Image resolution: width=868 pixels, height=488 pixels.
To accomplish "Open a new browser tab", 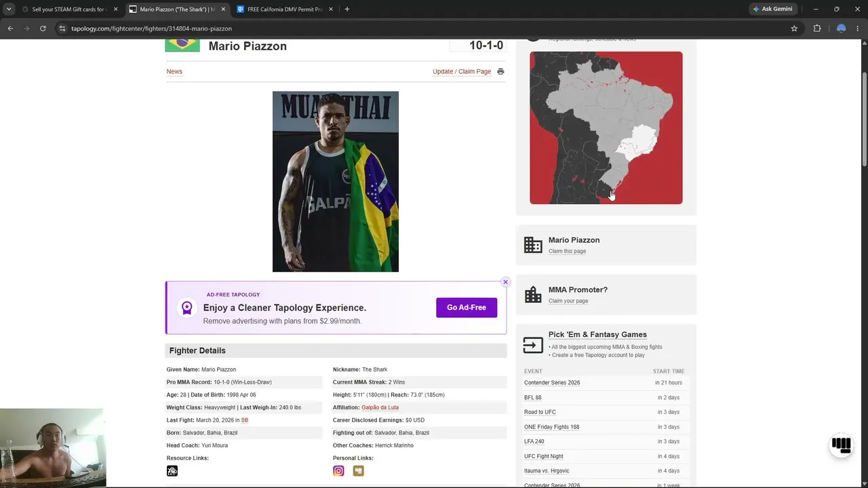I will click(347, 9).
